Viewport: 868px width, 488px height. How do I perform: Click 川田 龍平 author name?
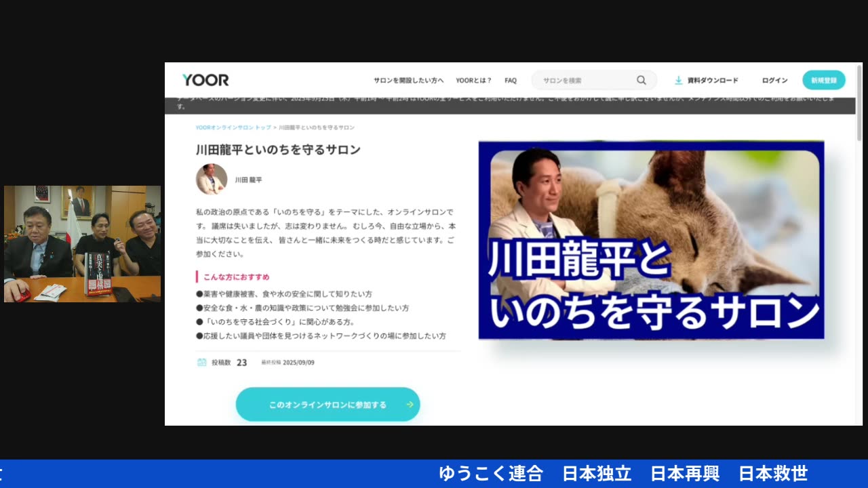click(248, 180)
